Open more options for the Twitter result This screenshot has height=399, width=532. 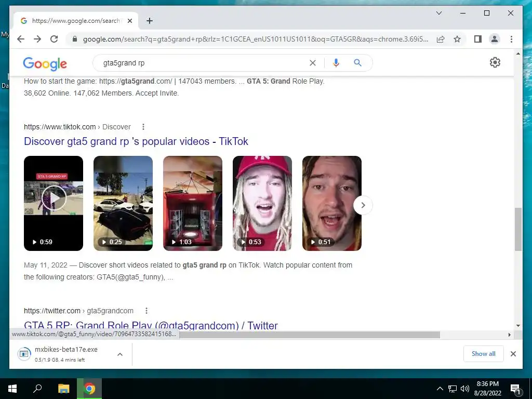pos(146,311)
